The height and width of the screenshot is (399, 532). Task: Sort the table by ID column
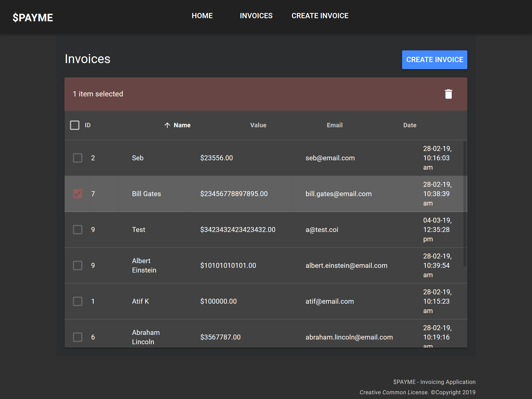(88, 125)
